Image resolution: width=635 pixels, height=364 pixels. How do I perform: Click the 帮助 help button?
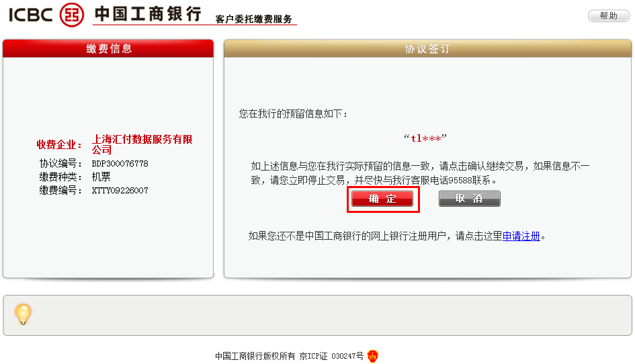609,16
